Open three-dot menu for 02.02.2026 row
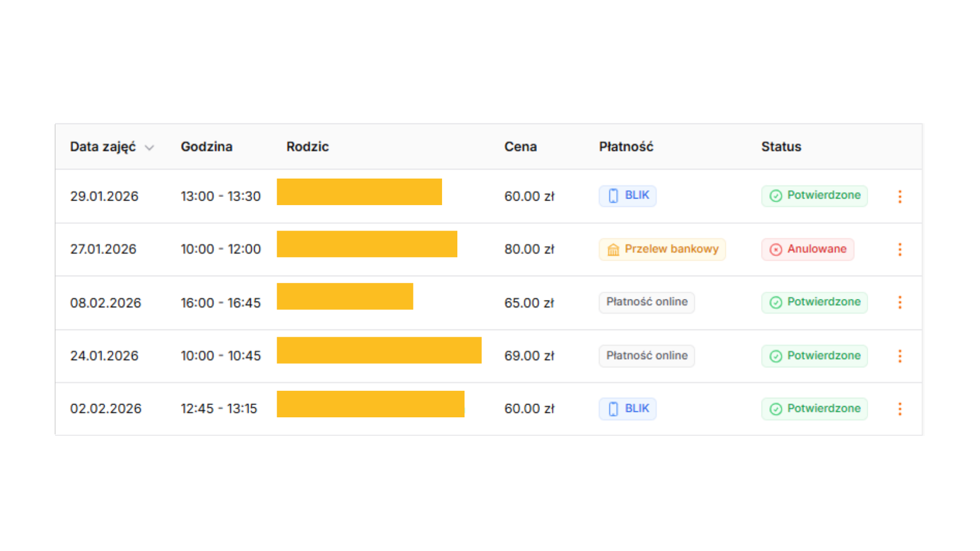 (900, 409)
